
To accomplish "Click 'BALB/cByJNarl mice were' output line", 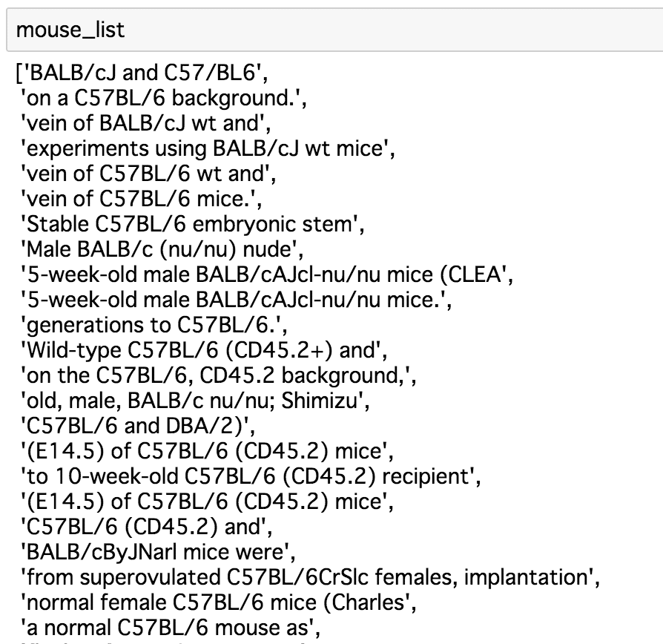I will pos(158,552).
